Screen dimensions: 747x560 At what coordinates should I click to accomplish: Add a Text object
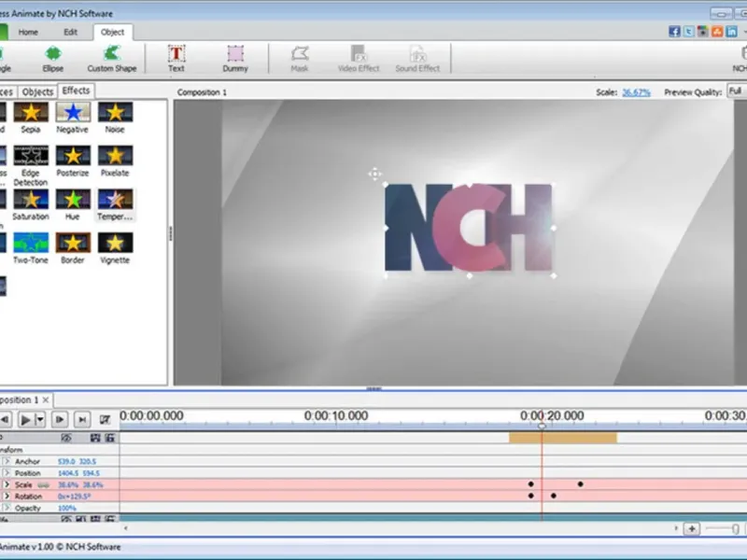pyautogui.click(x=176, y=59)
